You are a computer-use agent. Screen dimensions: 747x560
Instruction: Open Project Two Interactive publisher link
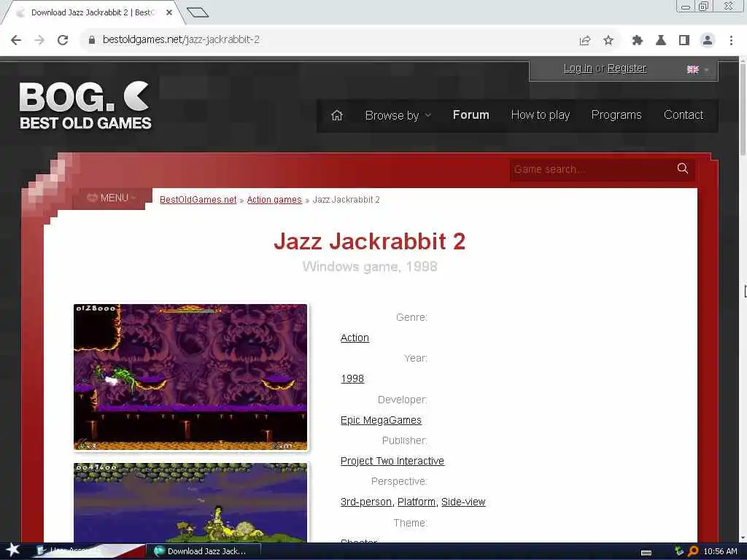tap(392, 461)
